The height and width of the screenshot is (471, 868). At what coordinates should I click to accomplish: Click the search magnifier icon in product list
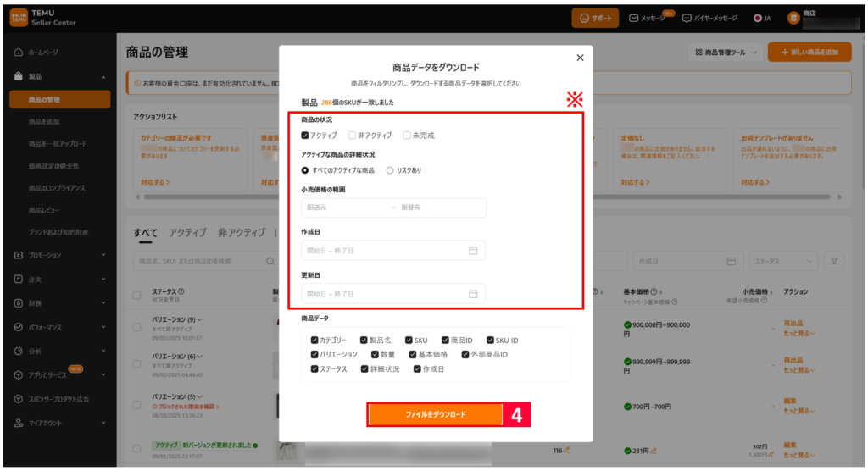click(270, 261)
